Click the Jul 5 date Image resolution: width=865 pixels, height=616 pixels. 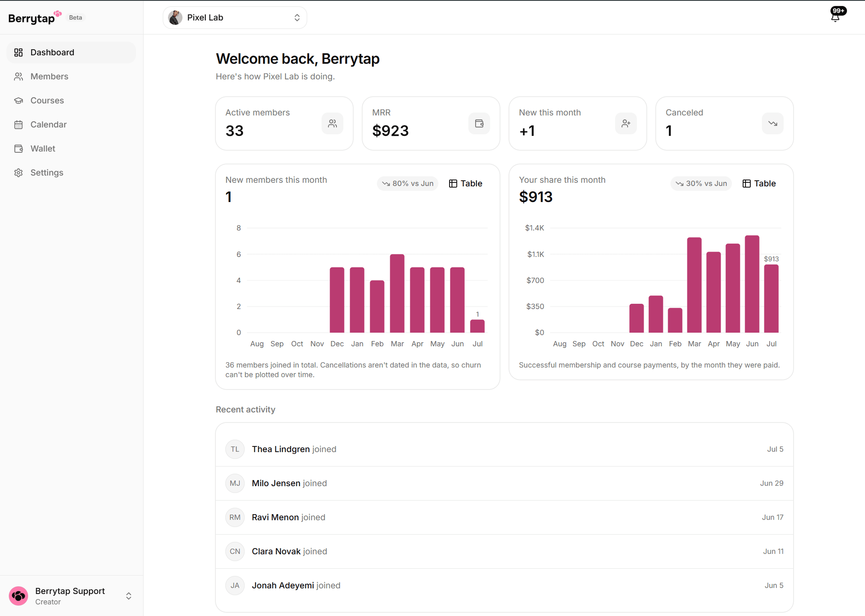pyautogui.click(x=775, y=449)
